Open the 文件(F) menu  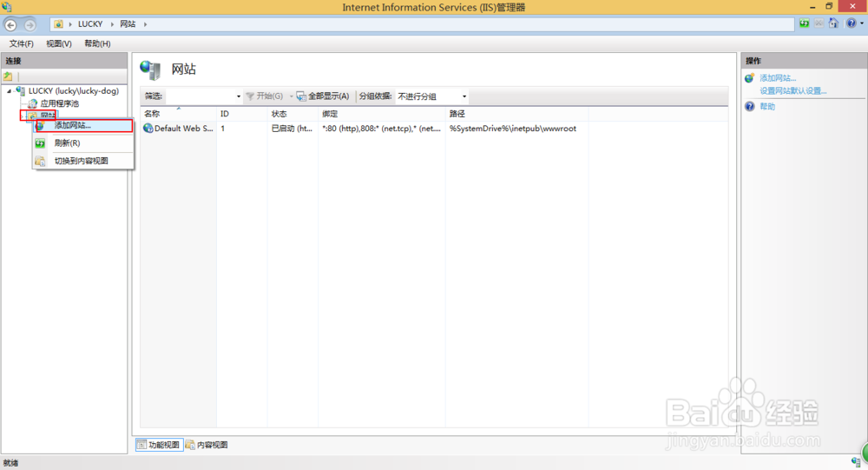21,43
